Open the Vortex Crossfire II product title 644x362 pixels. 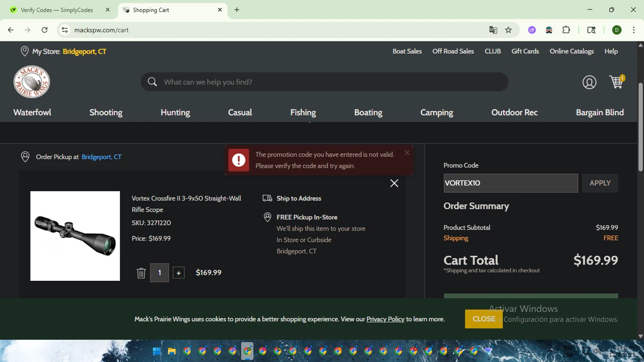coord(186,204)
